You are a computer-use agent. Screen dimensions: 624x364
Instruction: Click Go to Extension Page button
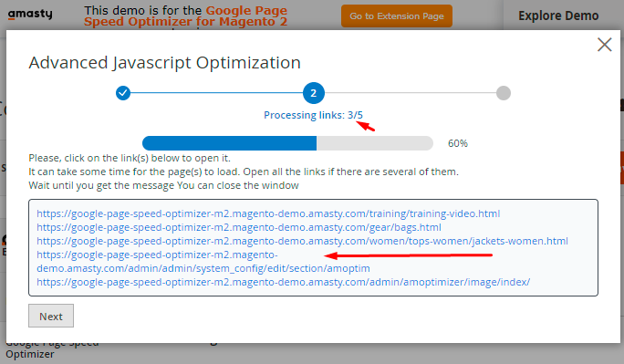tap(396, 16)
